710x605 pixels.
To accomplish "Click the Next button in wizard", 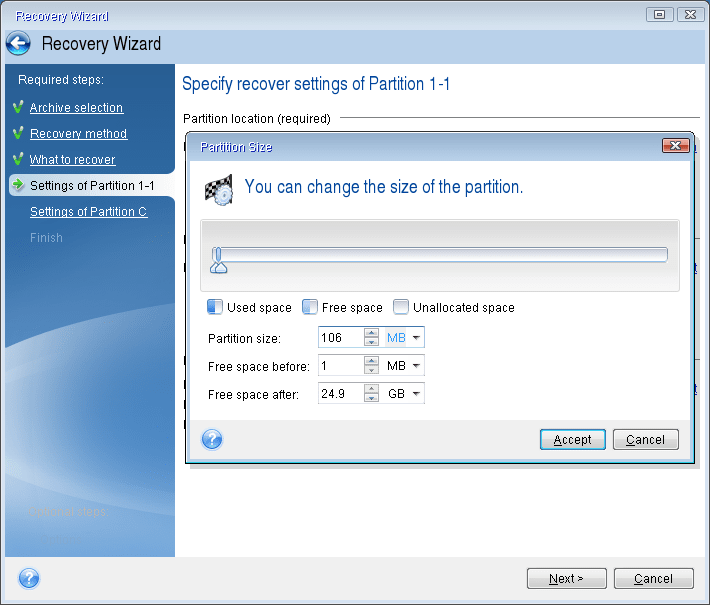I will click(567, 578).
